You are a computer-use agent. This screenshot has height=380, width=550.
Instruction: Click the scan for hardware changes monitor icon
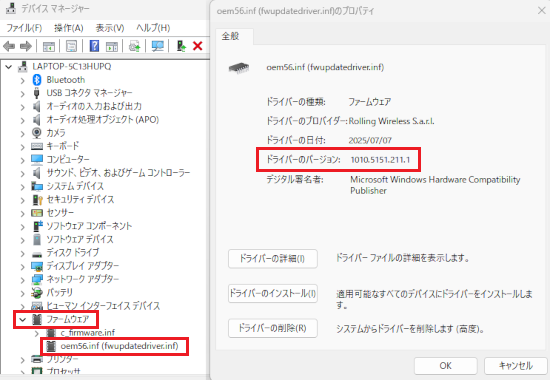coord(157,46)
